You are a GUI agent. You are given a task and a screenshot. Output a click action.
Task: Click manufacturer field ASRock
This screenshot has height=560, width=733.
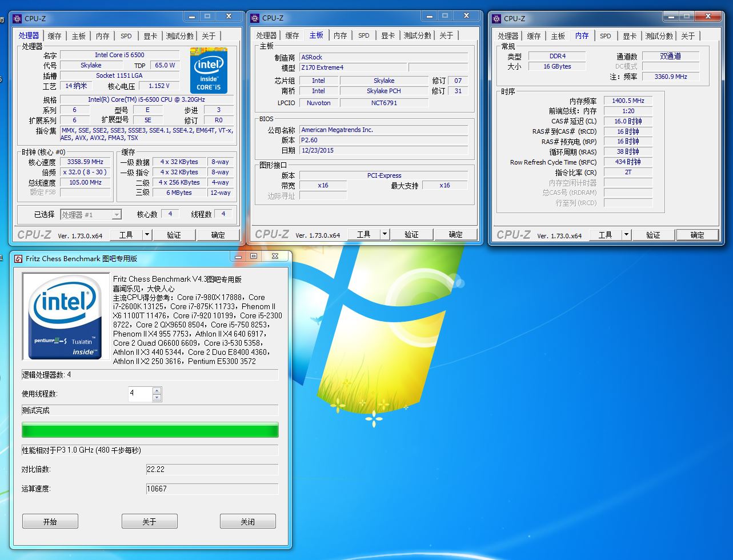(x=383, y=57)
